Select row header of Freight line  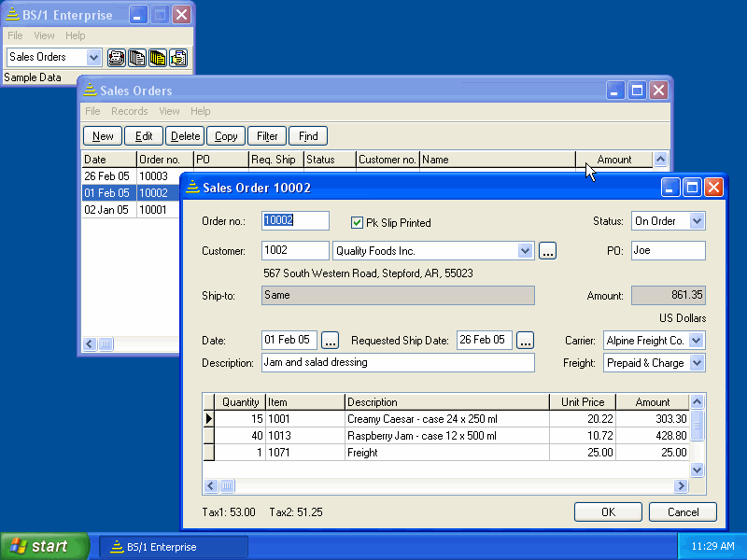[x=208, y=453]
